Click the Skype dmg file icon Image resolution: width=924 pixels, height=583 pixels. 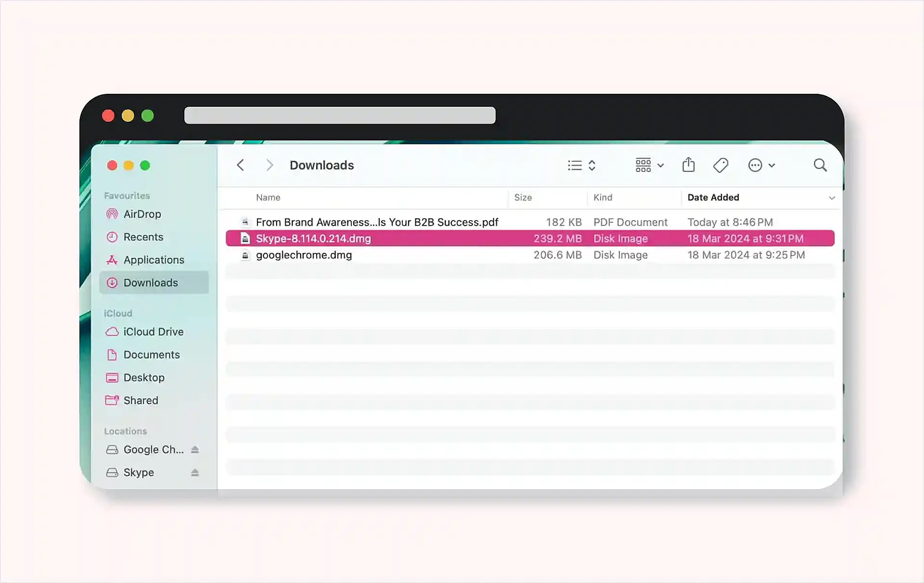click(x=245, y=239)
